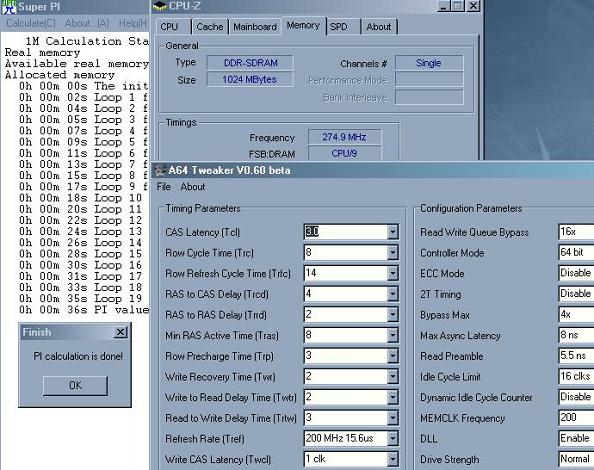Click the Single channels value in CPU-Z

[x=429, y=63]
